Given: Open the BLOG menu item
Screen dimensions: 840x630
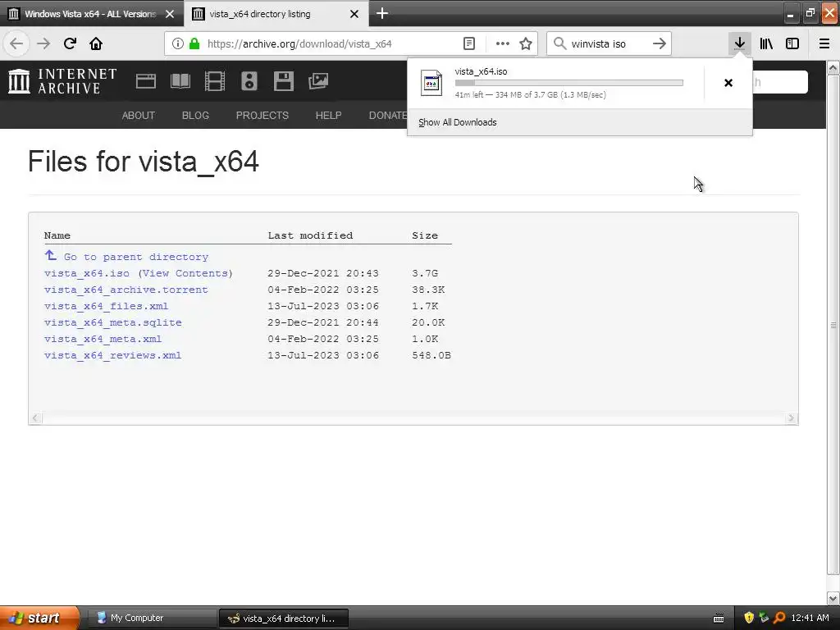Looking at the screenshot, I should 195,115.
